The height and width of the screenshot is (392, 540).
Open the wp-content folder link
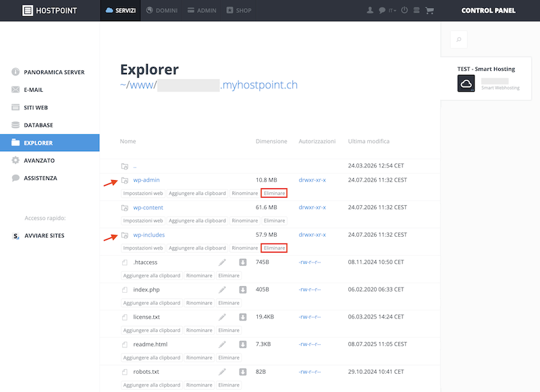[x=148, y=208]
